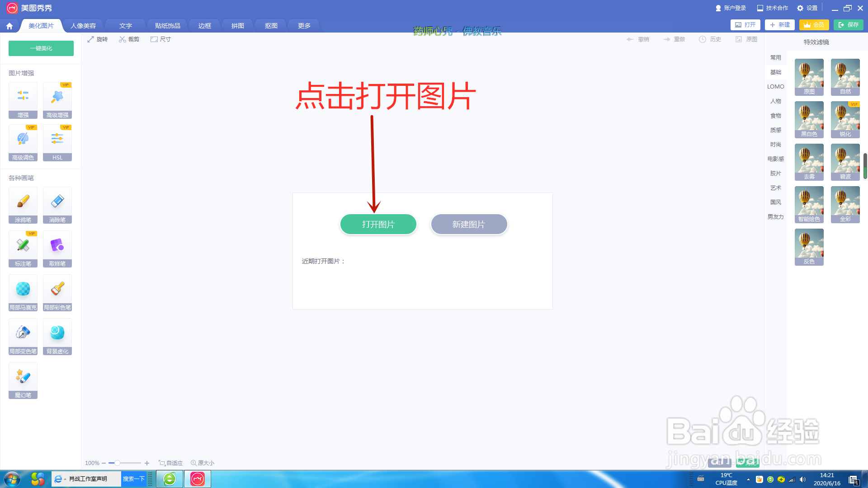Open the 抠图 cutout tab
The image size is (868, 488).
pyautogui.click(x=271, y=26)
